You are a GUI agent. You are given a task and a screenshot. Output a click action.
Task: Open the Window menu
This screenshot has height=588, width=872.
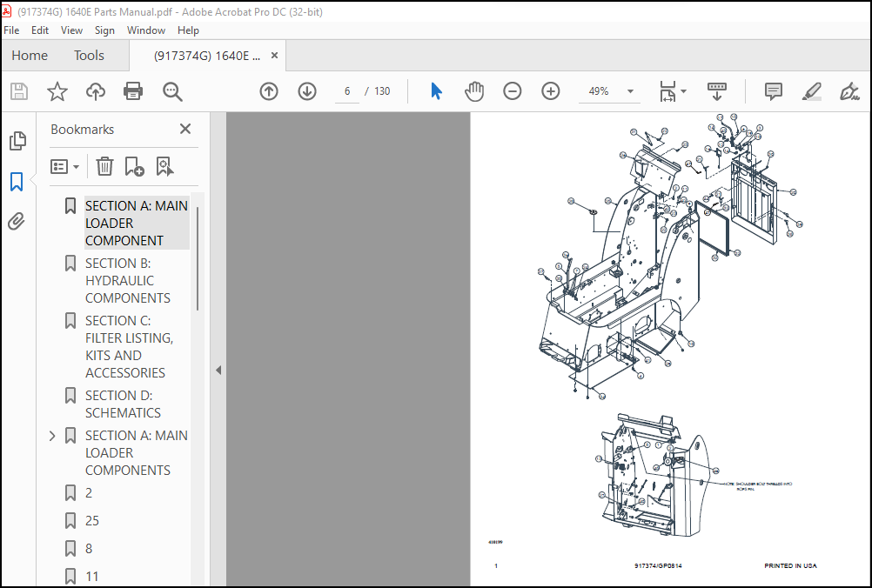[x=145, y=30]
